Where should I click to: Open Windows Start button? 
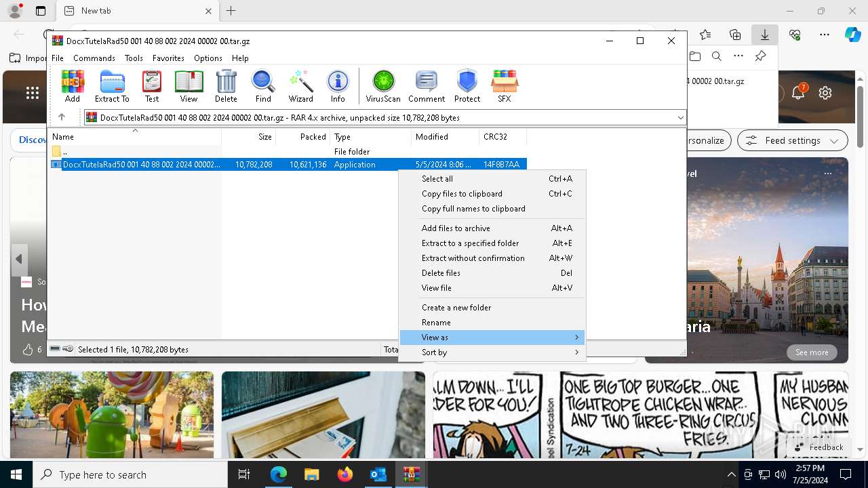(16, 474)
